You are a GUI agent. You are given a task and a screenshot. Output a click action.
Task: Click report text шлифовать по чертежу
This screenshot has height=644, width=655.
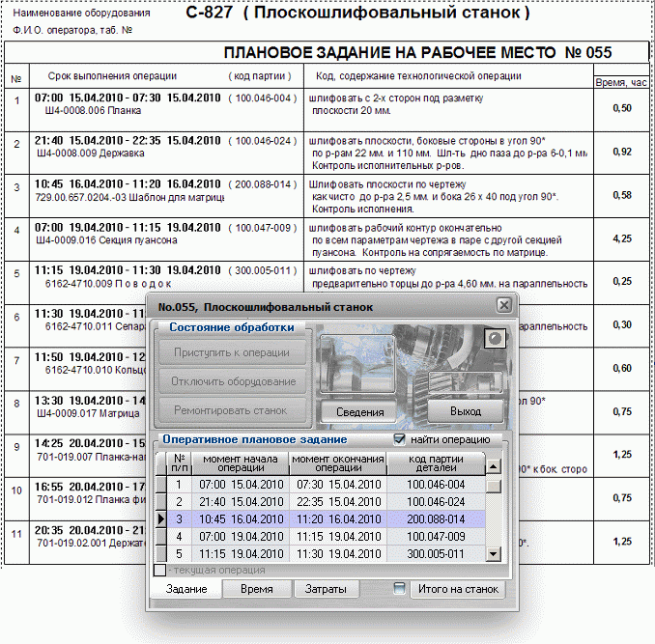(x=362, y=271)
